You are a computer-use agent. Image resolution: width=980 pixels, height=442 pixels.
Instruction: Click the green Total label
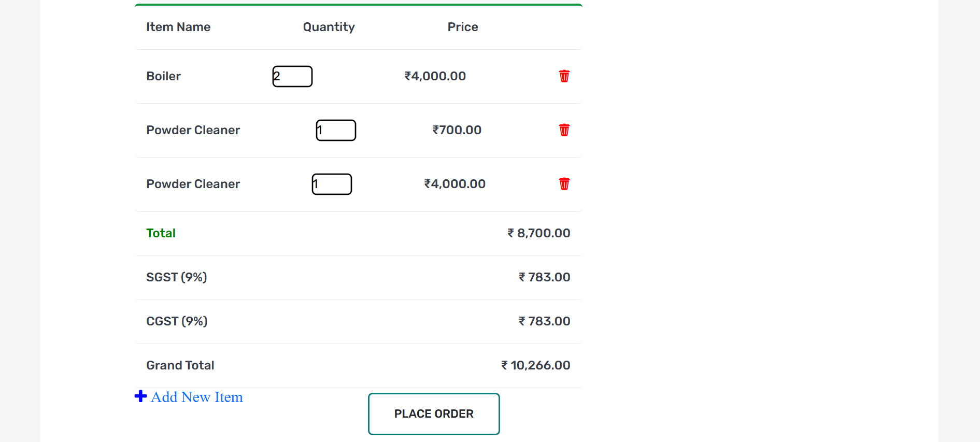[x=161, y=233]
